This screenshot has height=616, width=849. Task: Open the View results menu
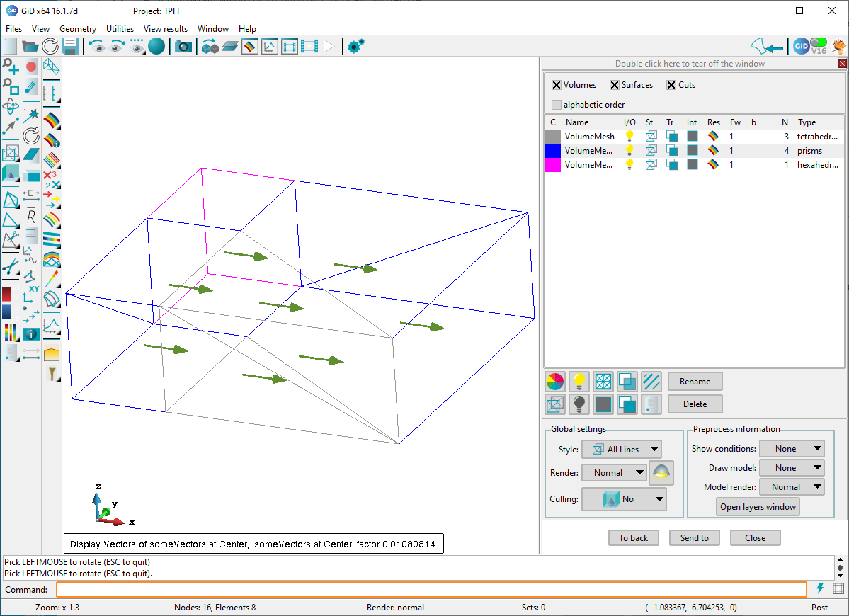click(x=166, y=29)
